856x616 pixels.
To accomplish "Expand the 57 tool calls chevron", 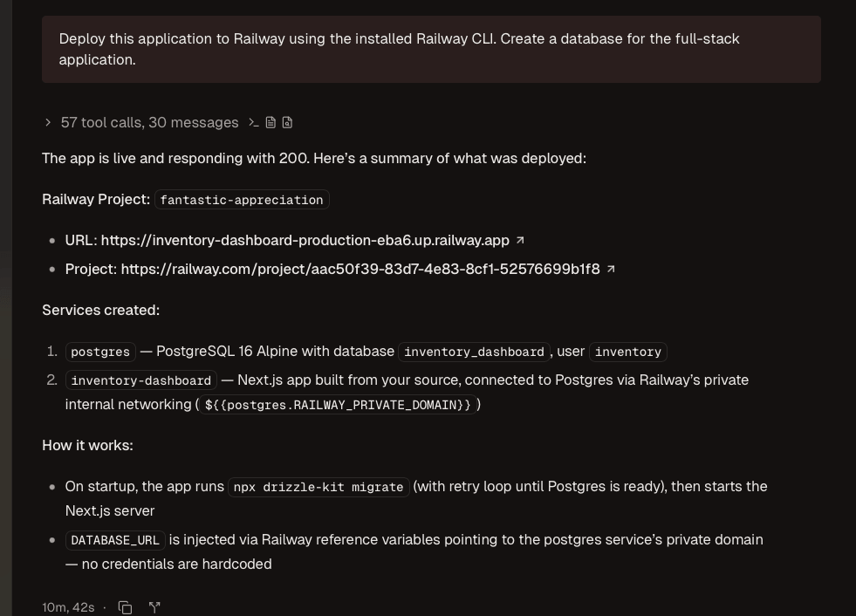I will point(48,123).
